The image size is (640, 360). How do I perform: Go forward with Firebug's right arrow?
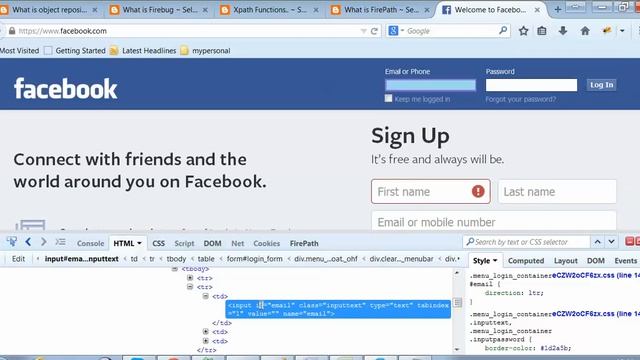(x=43, y=242)
